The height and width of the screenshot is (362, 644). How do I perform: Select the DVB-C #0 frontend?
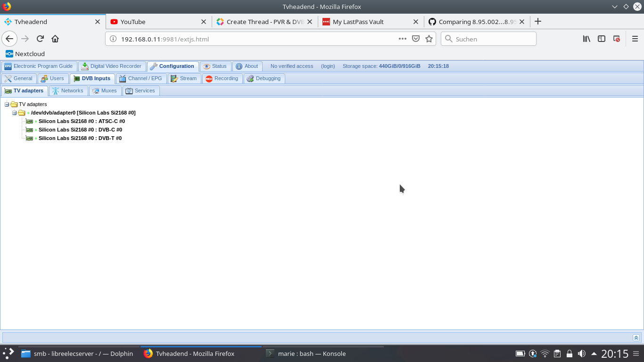pos(80,130)
